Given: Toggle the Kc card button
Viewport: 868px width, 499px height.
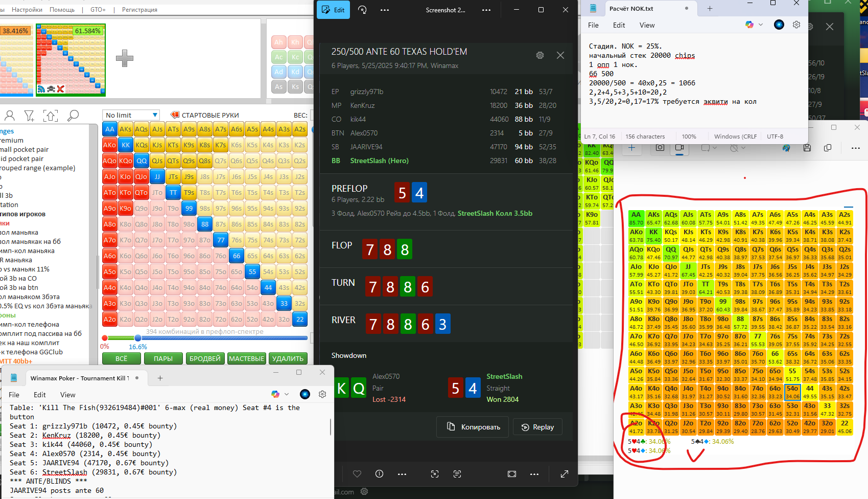Looking at the screenshot, I should click(295, 57).
